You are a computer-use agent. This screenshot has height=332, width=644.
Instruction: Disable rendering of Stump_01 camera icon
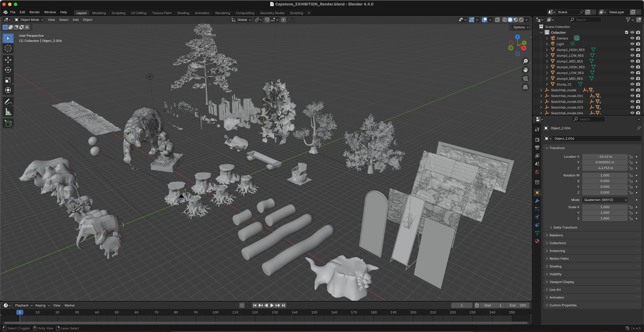[x=638, y=84]
